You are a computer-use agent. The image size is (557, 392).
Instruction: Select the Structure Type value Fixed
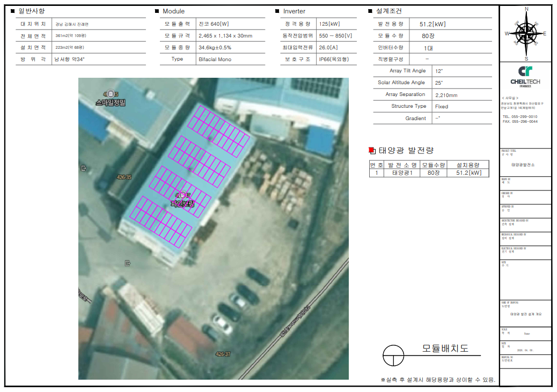click(442, 106)
